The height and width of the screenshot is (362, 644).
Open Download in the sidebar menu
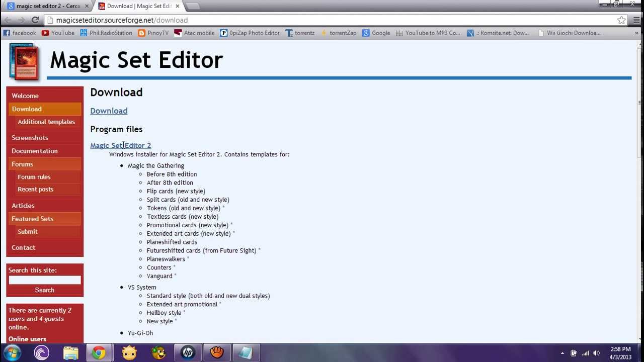(x=45, y=109)
